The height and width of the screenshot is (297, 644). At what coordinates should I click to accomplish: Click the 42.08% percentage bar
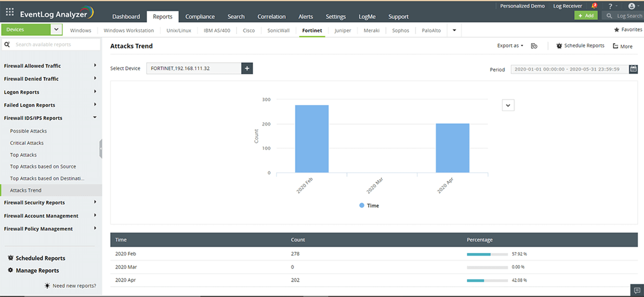point(487,280)
